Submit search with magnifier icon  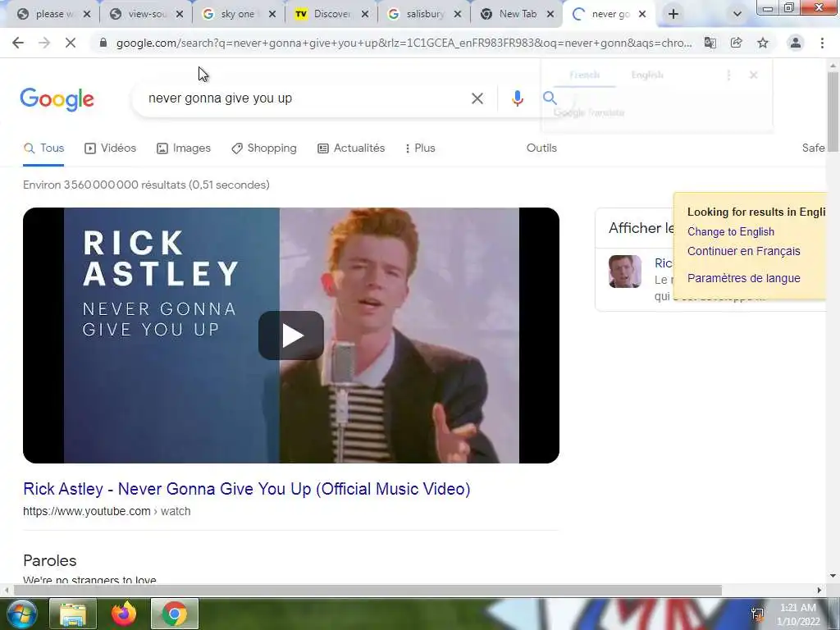[x=550, y=98]
